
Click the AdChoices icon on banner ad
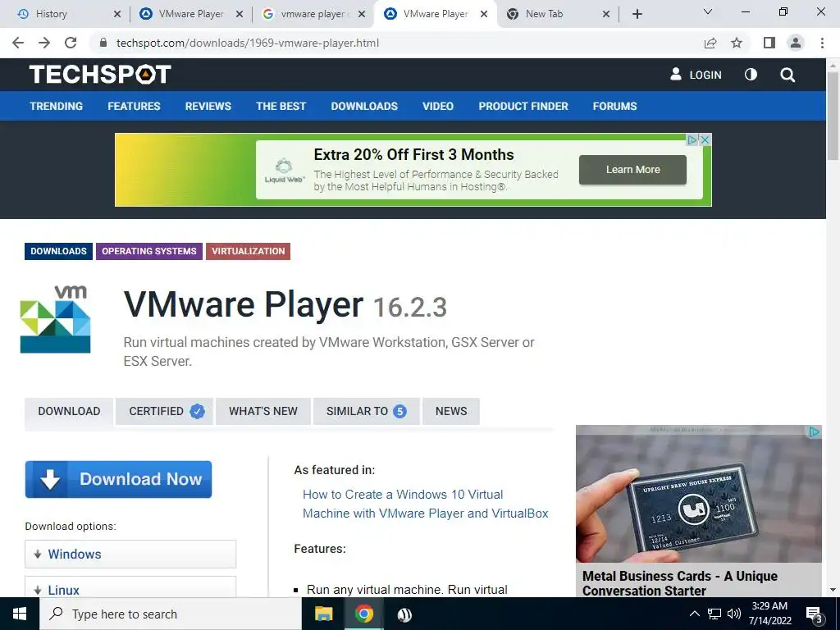click(692, 139)
